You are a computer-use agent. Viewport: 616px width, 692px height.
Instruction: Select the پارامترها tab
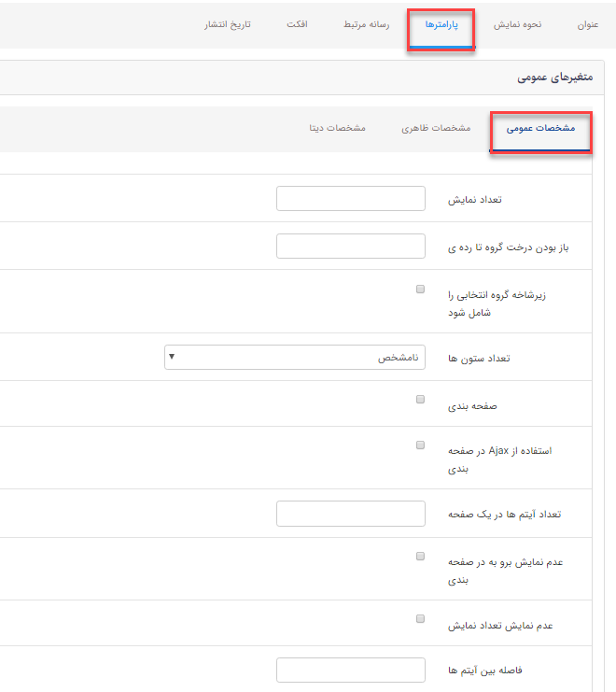(441, 24)
